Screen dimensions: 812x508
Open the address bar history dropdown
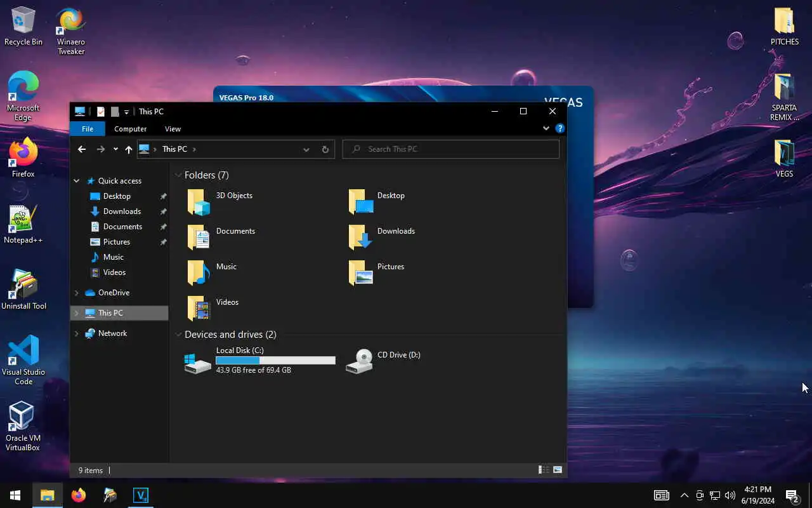[x=306, y=149]
